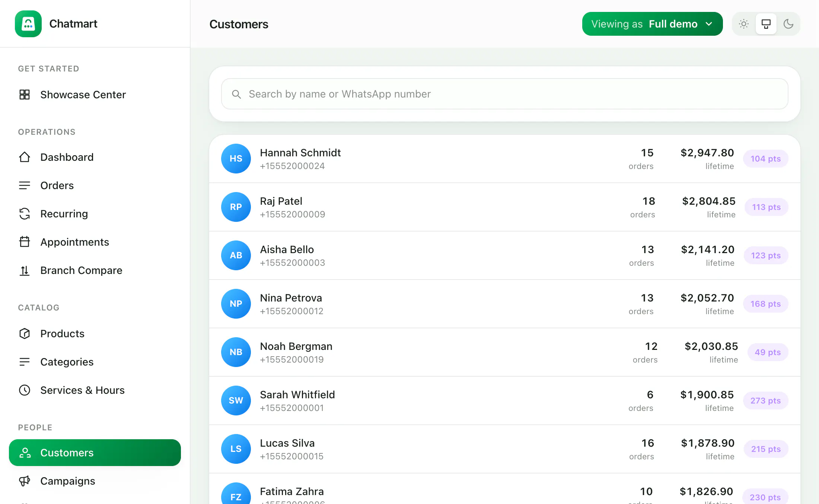Click the 123 pts badge

[766, 255]
